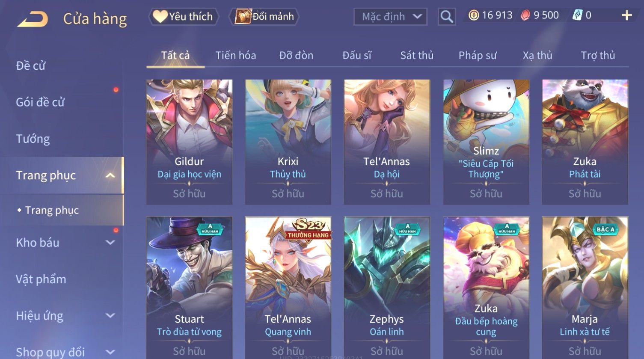Open the search magnifier icon

tap(447, 17)
